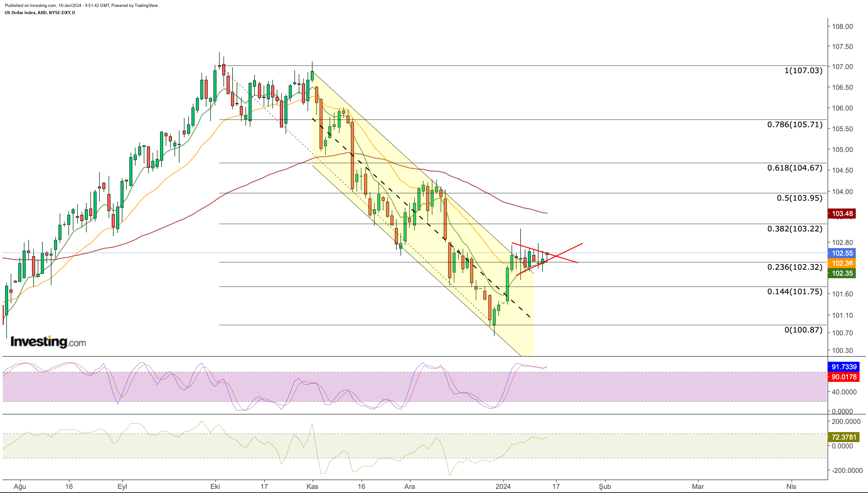Click the Eki label on time axis
The width and height of the screenshot is (868, 493).
pyautogui.click(x=215, y=487)
